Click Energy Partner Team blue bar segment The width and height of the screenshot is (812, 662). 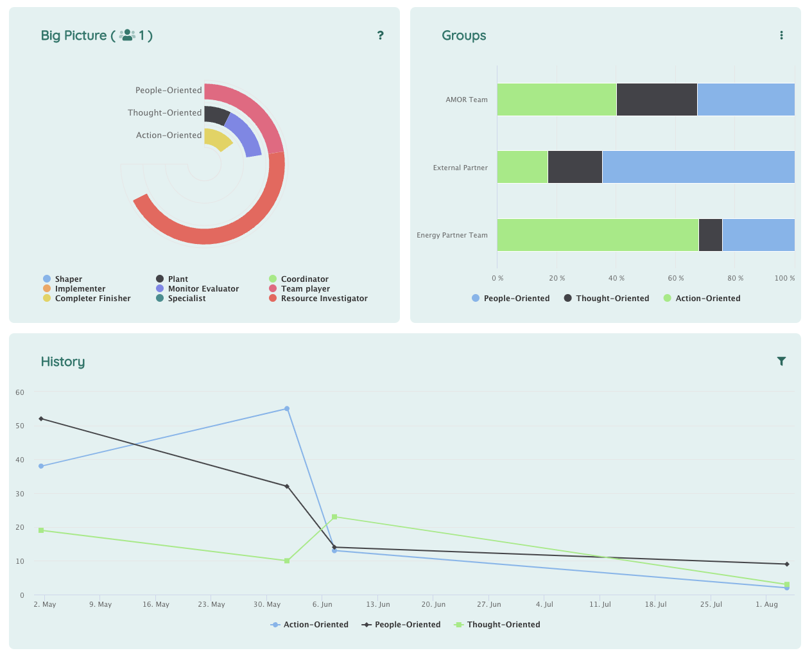[x=758, y=235]
